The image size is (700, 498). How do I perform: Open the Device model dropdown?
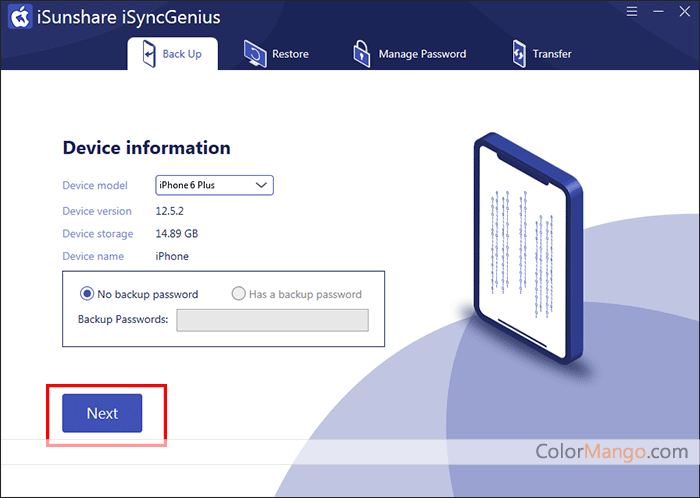pos(214,185)
